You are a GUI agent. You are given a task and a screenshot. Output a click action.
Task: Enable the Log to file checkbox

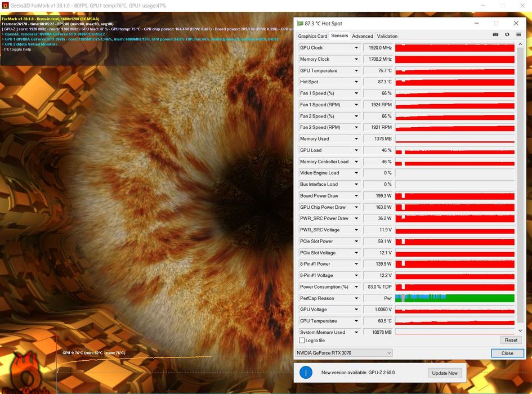point(302,341)
